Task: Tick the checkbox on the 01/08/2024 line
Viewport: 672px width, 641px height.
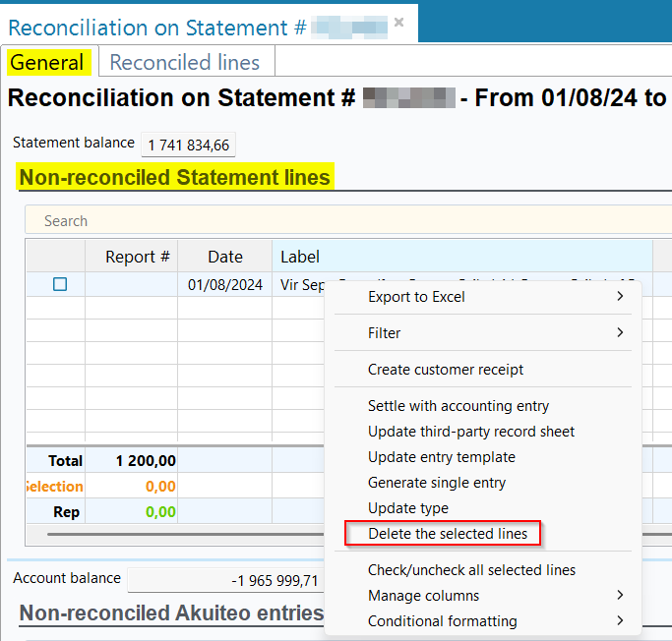Action: coord(60,284)
